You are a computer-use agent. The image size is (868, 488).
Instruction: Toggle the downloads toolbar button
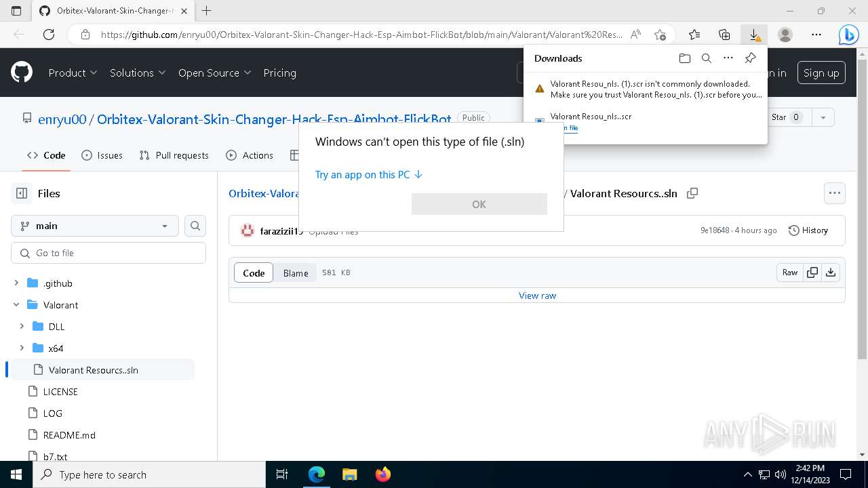[x=754, y=35]
